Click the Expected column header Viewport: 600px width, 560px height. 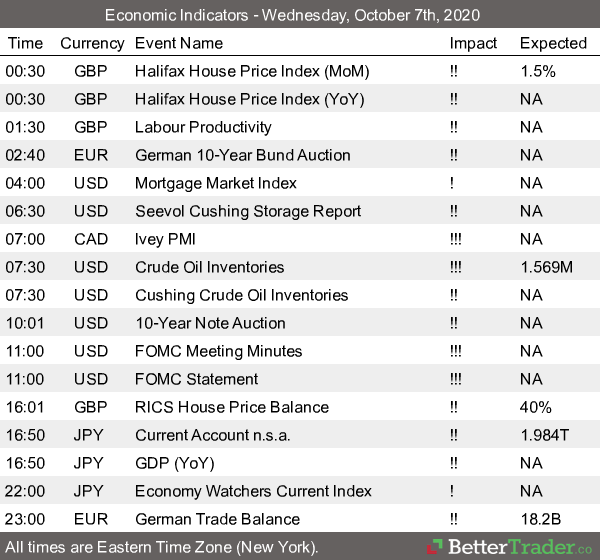pyautogui.click(x=553, y=43)
